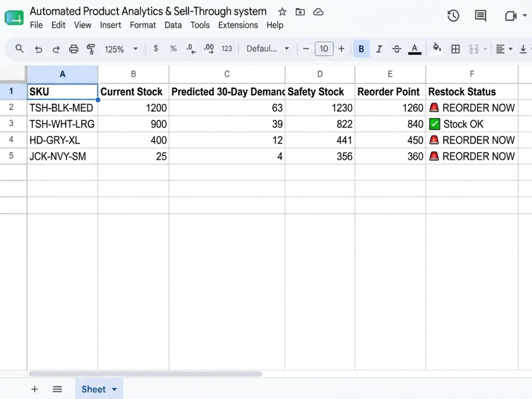Decrease decimal places
This screenshot has height=399, width=532.
[190, 49]
